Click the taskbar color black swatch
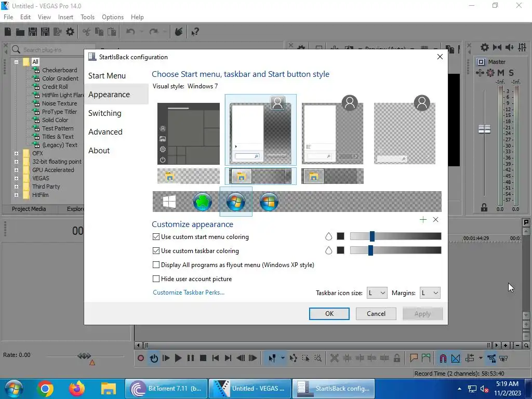Screen dimensions: 532x399 (340, 250)
